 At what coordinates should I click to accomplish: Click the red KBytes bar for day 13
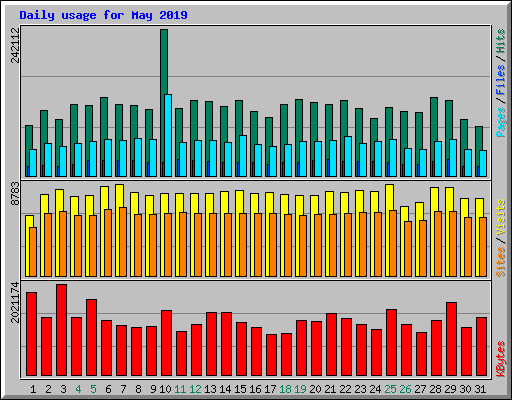pyautogui.click(x=211, y=344)
